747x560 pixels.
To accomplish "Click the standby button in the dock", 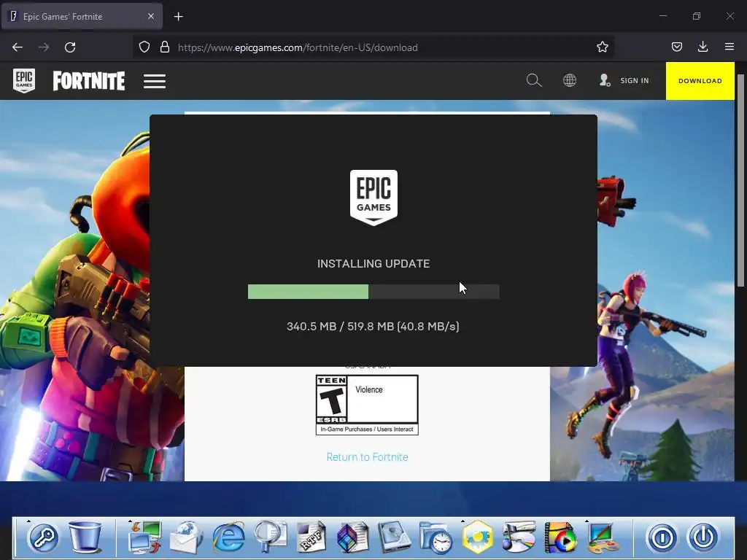I will point(662,537).
